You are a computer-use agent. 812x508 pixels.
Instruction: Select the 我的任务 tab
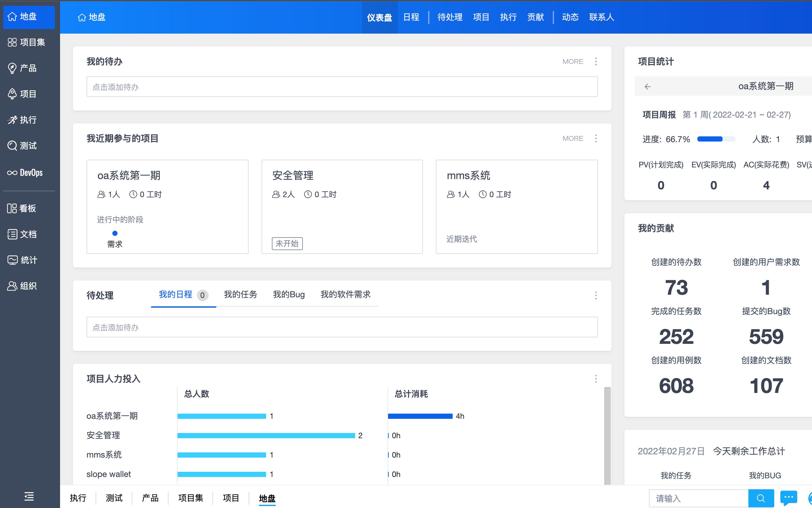click(240, 294)
